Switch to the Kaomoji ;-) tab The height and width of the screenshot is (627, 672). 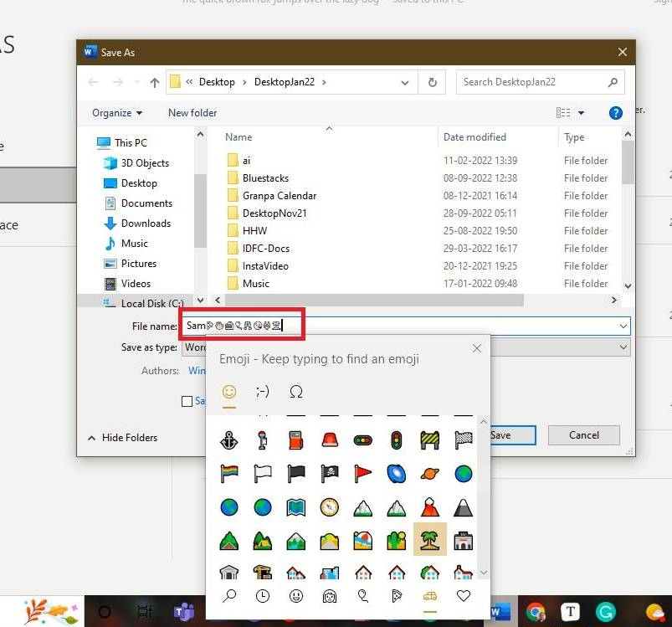(x=262, y=391)
